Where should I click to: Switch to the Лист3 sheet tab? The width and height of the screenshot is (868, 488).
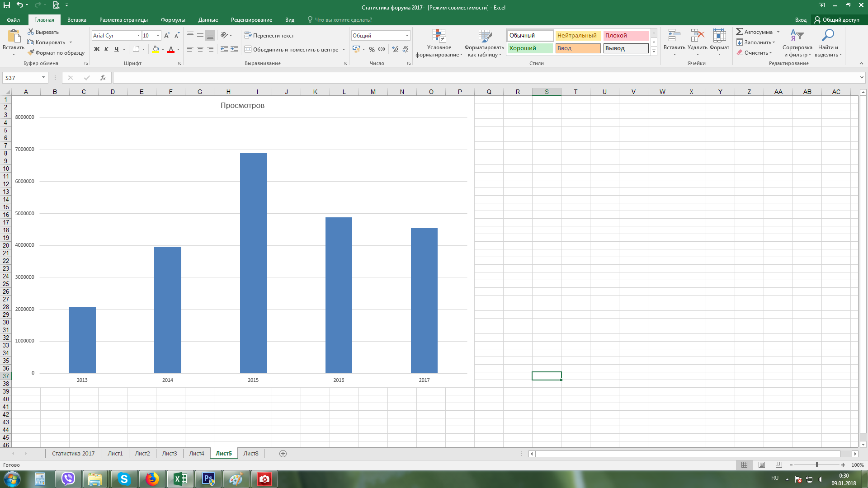tap(170, 454)
